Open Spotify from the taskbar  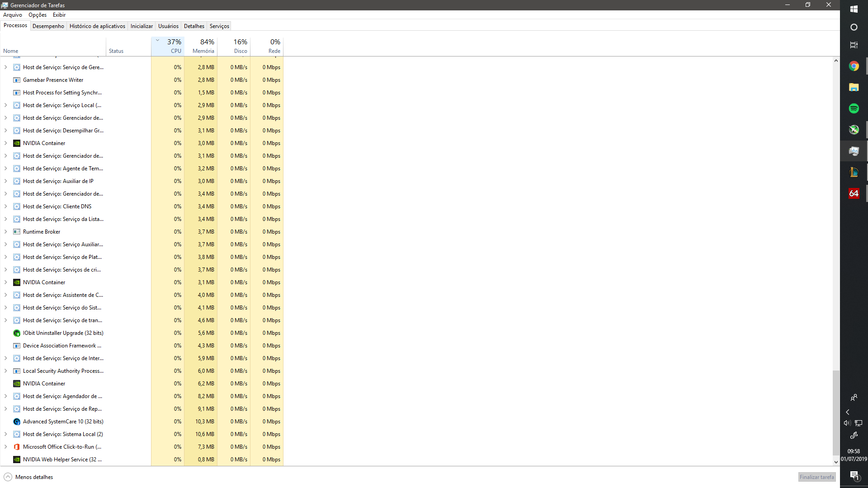854,108
